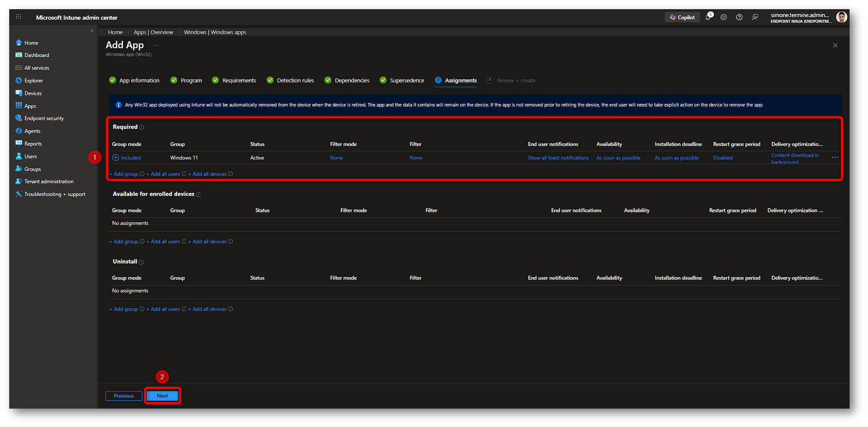The width and height of the screenshot is (868, 427).
Task: Open the feedback icon in header
Action: pos(755,18)
